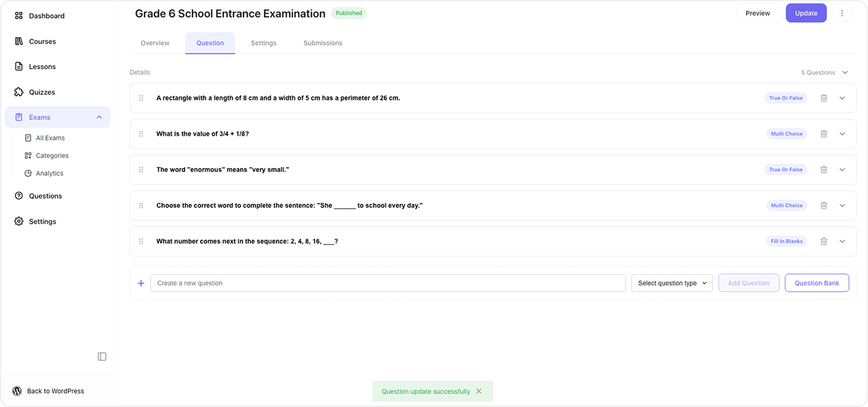Switch to the exam Settings tab
Image resolution: width=868 pixels, height=407 pixels.
pos(264,43)
